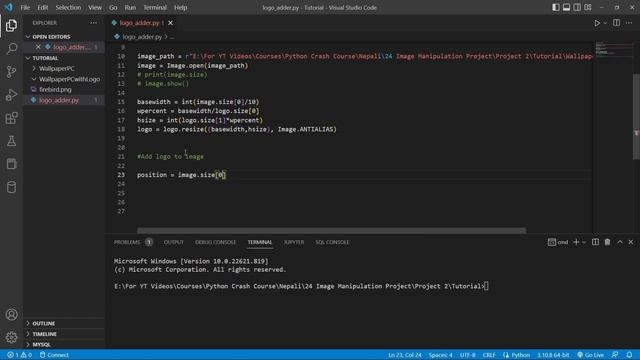Open the Extensions view
Screen dimensions: 640x360
click(11, 118)
